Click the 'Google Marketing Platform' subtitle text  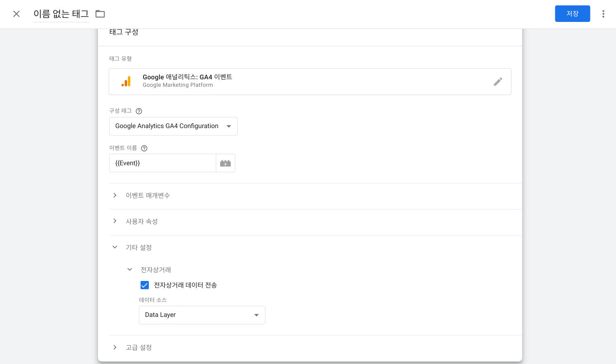pos(178,85)
